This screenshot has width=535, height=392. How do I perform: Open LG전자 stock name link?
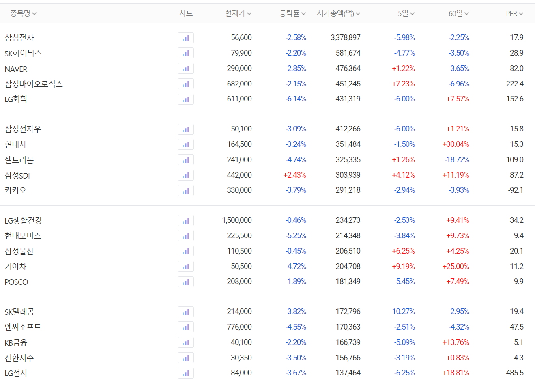16,373
